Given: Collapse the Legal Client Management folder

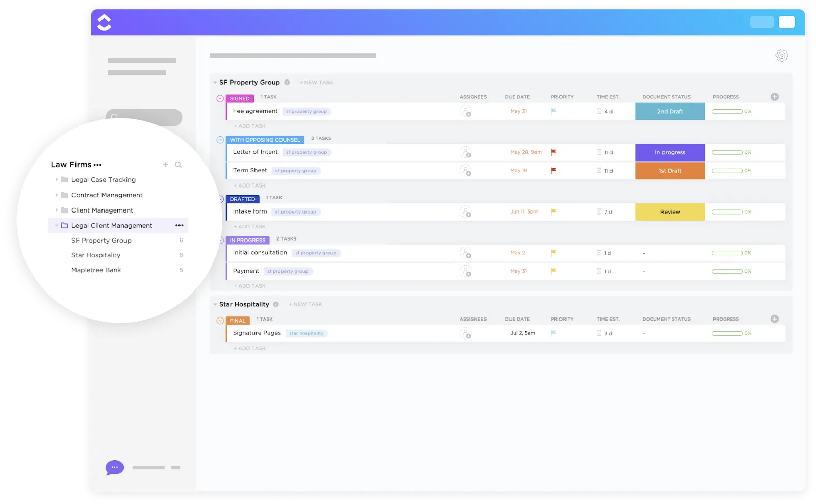Looking at the screenshot, I should pyautogui.click(x=57, y=226).
